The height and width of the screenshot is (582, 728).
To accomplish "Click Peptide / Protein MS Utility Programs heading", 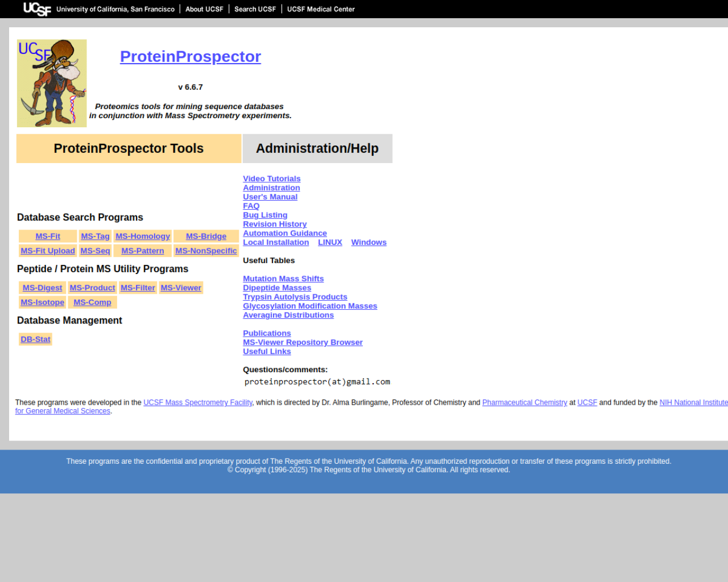I will 102,269.
